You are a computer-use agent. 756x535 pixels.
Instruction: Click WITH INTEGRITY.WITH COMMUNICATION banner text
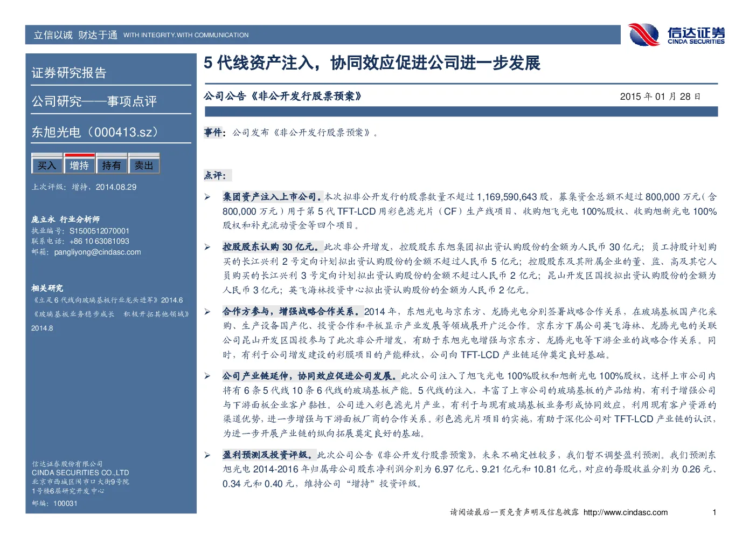pyautogui.click(x=186, y=35)
